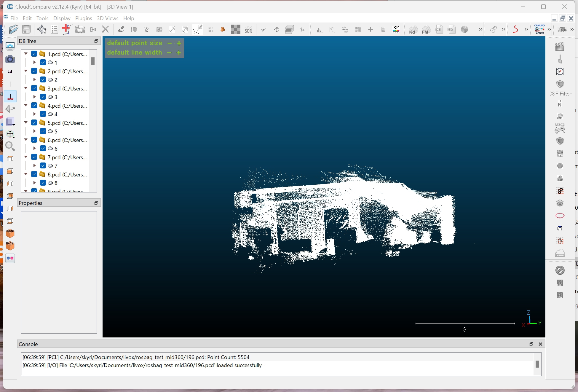
Task: Click the camera screenshot icon in left sidebar
Action: pos(10,59)
